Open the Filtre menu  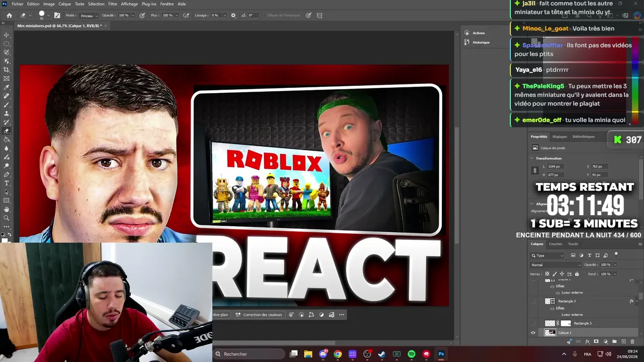(113, 4)
